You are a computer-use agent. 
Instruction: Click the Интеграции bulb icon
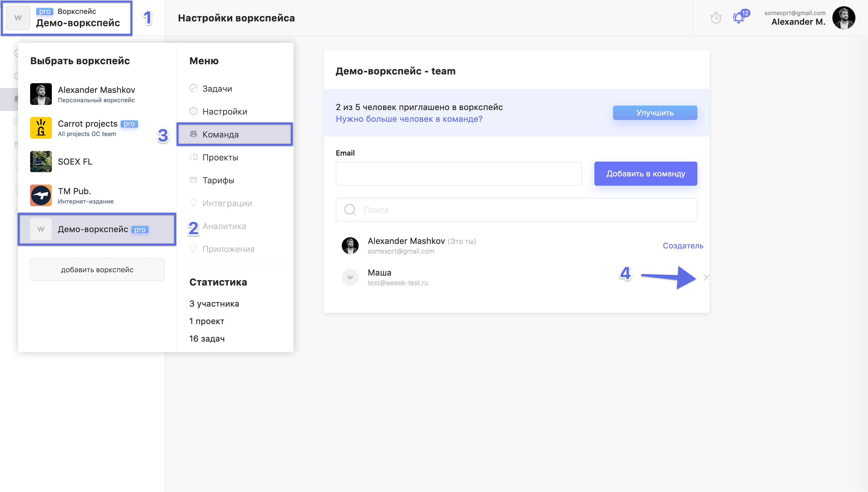[193, 203]
